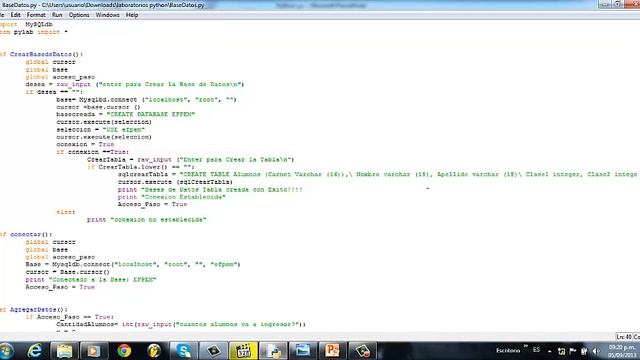This screenshot has height=360, width=640.
Task: Click the 'cursor = Base.cursor()' line
Action: pos(68,272)
